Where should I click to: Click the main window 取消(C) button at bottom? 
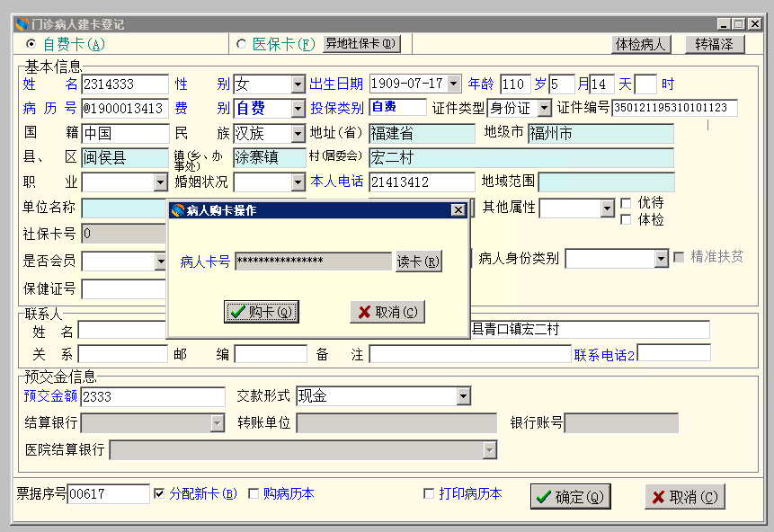pyautogui.click(x=685, y=496)
